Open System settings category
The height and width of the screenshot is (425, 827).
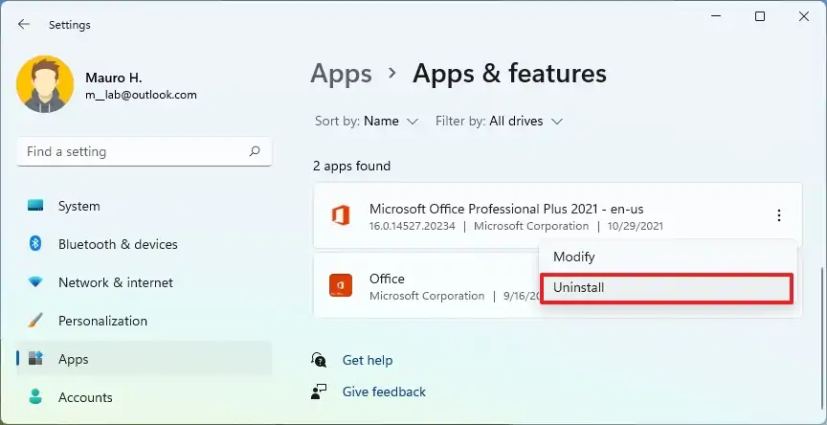pyautogui.click(x=145, y=206)
